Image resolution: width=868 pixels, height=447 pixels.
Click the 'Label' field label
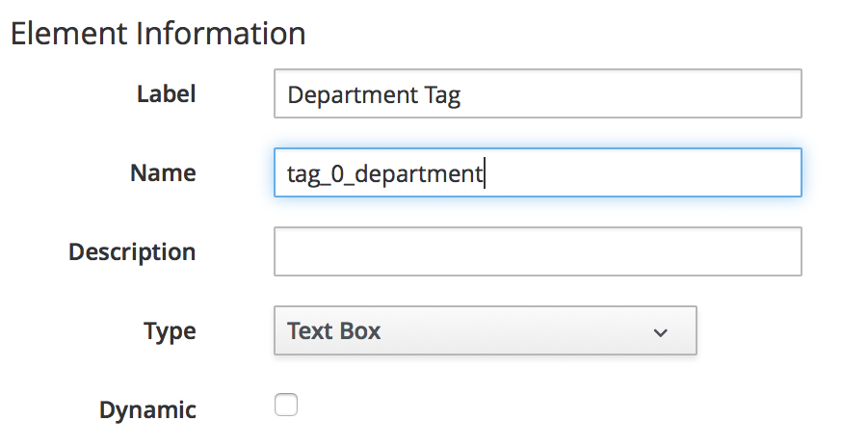tap(166, 94)
